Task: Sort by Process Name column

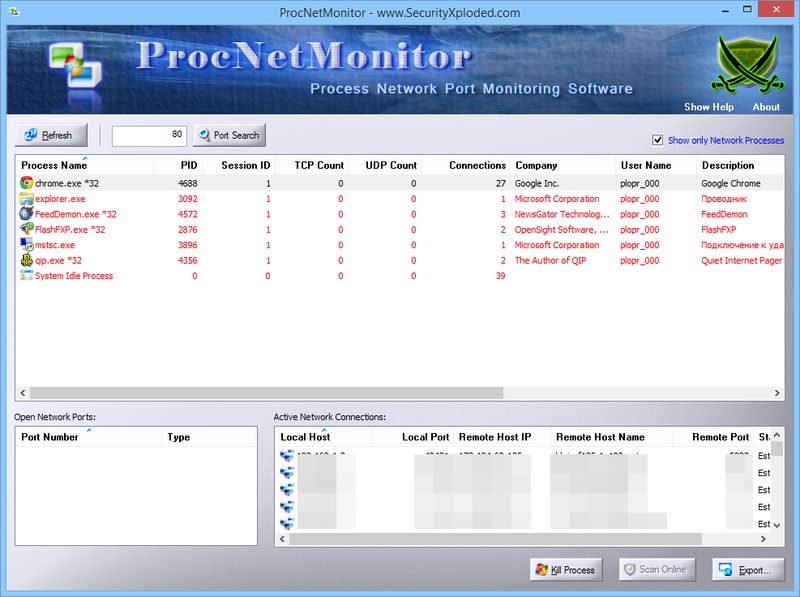Action: pyautogui.click(x=84, y=165)
